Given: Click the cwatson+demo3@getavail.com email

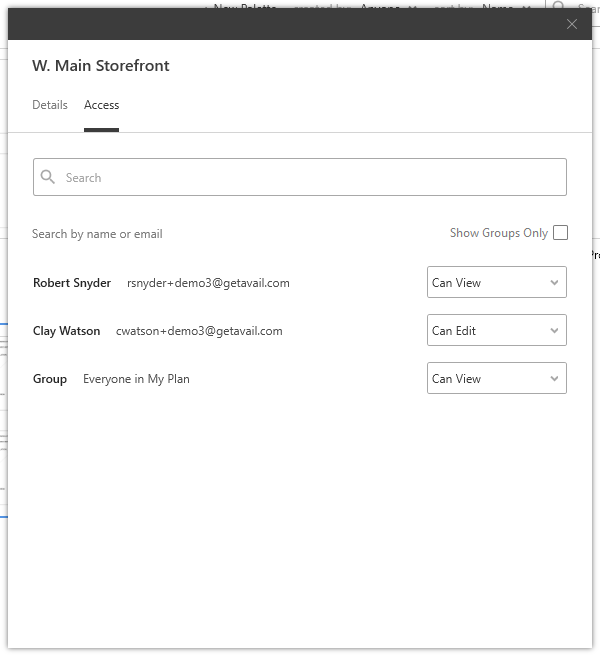Looking at the screenshot, I should click(199, 331).
